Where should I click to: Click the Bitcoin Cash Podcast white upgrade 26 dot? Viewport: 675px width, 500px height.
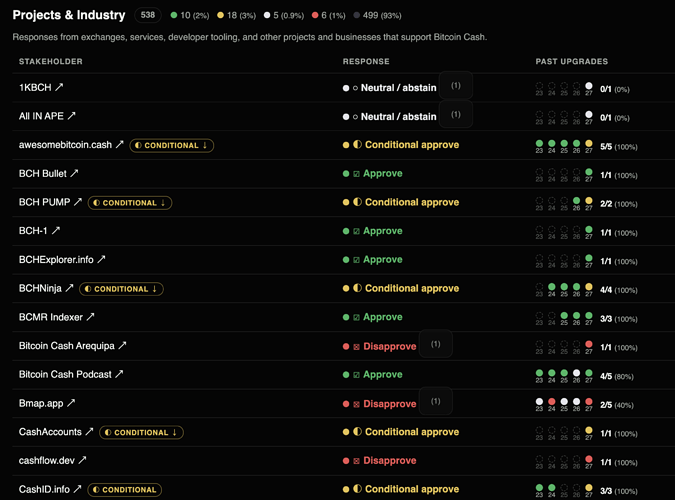[x=576, y=373]
